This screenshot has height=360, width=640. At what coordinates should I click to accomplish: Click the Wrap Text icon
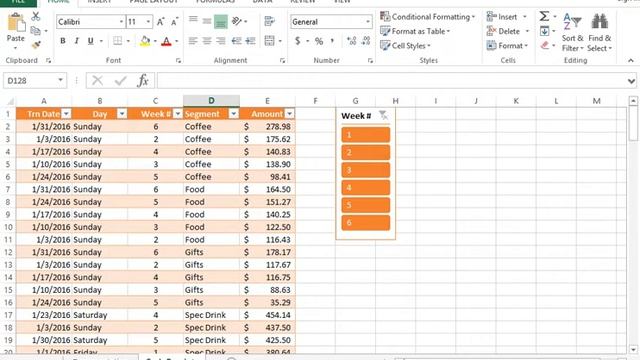click(269, 21)
